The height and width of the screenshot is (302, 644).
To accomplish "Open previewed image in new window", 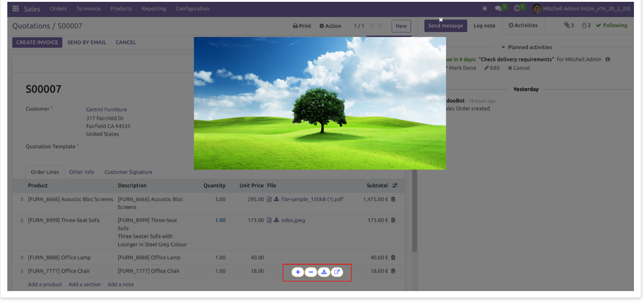I will pyautogui.click(x=337, y=272).
